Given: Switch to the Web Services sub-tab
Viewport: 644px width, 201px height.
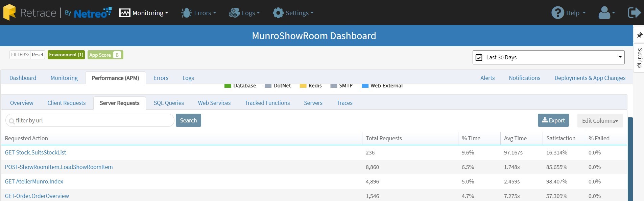Looking at the screenshot, I should tap(214, 103).
